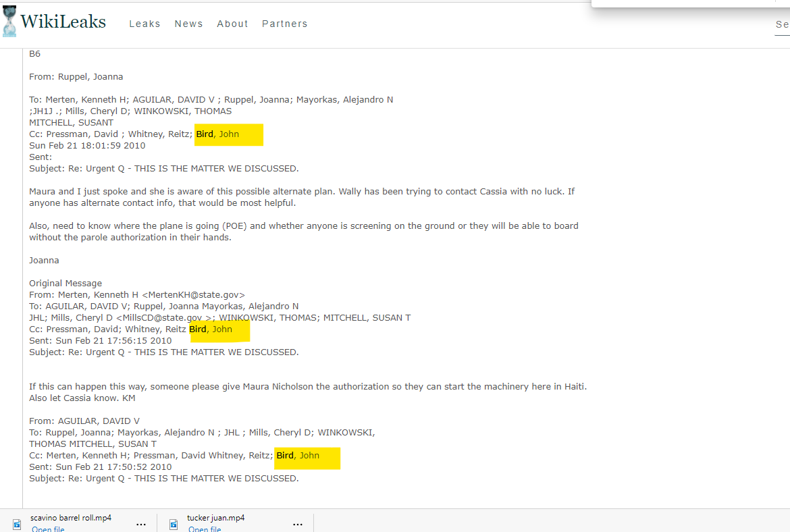
Task: Click file icon for tucker juan.mp4
Action: [x=174, y=525]
